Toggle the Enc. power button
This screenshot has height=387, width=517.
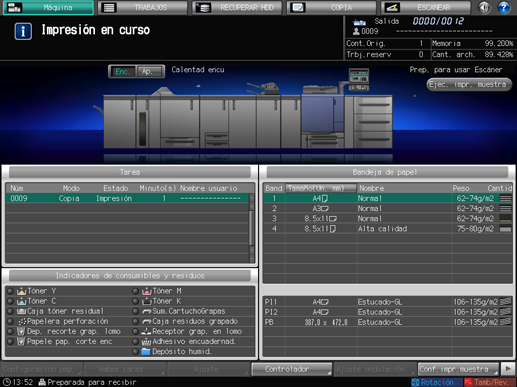[x=122, y=71]
